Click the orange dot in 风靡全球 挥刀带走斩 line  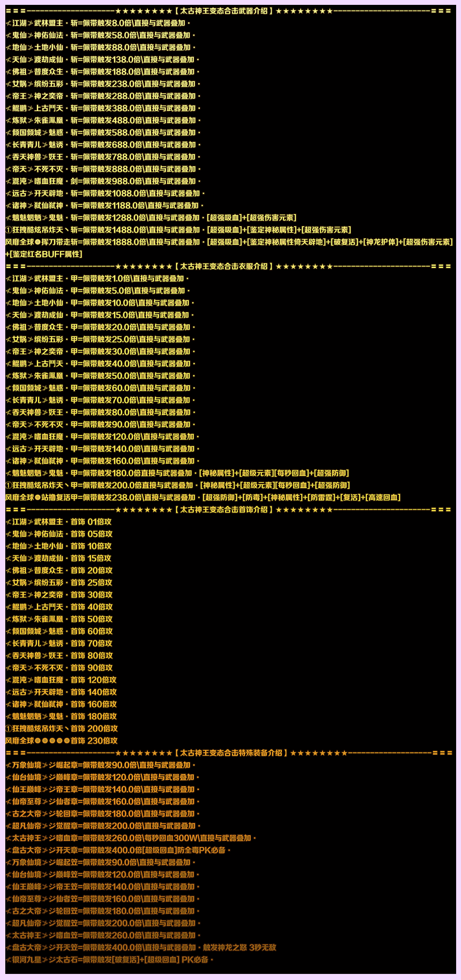[38, 242]
